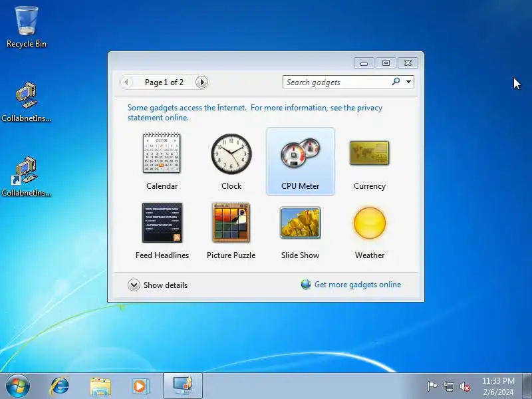Click the search magnifier icon

click(396, 81)
